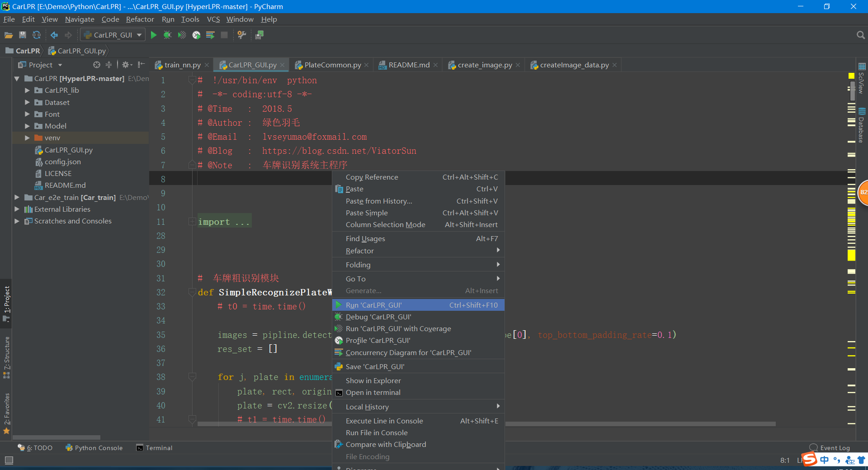Click the green Run button in toolbar
This screenshot has height=470, width=868.
click(154, 35)
